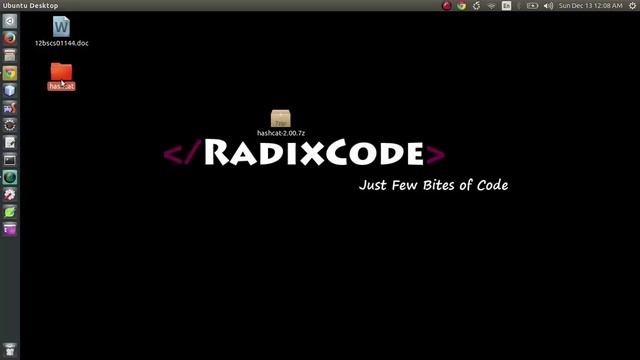Screen dimensions: 640x360
Task: Open the sound volume indicator
Action: point(549,6)
